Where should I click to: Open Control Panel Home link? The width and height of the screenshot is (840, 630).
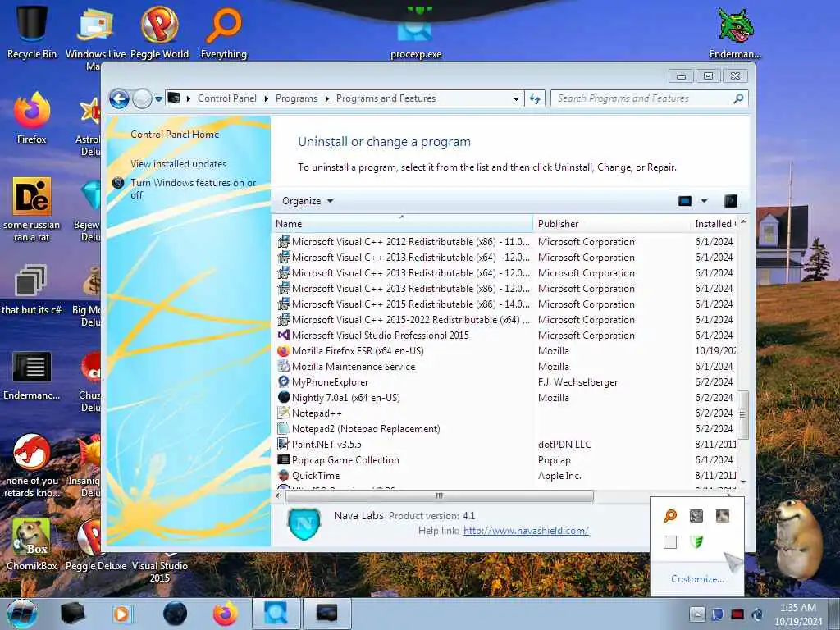coord(175,135)
